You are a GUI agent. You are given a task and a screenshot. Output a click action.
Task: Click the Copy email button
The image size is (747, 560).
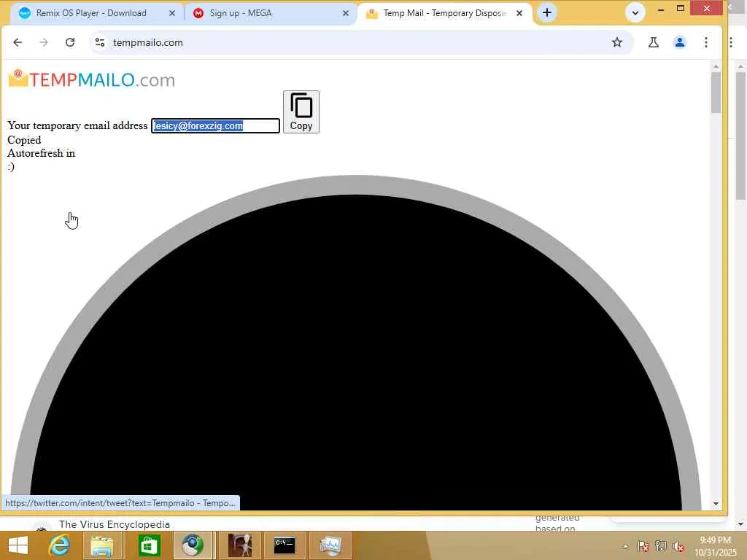point(301,112)
